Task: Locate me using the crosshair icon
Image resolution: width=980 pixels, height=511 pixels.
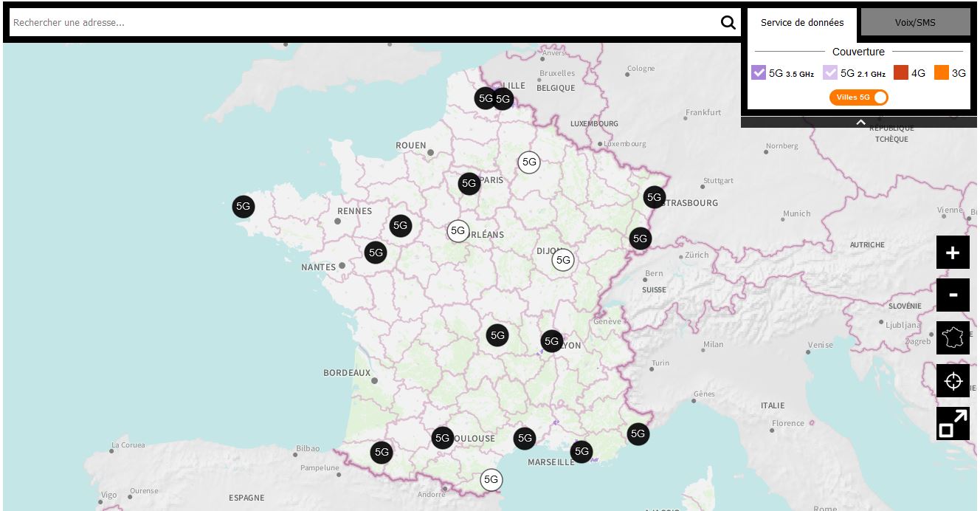Action: tap(953, 381)
